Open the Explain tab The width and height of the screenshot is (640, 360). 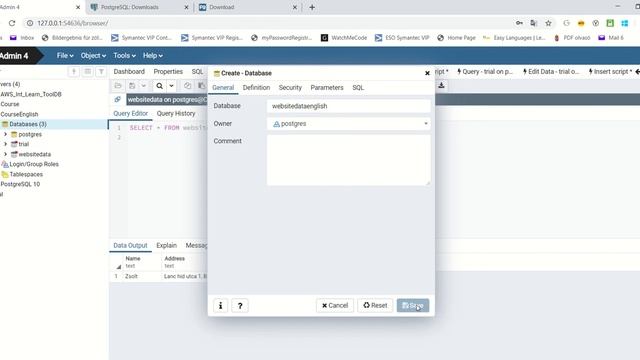tap(167, 245)
